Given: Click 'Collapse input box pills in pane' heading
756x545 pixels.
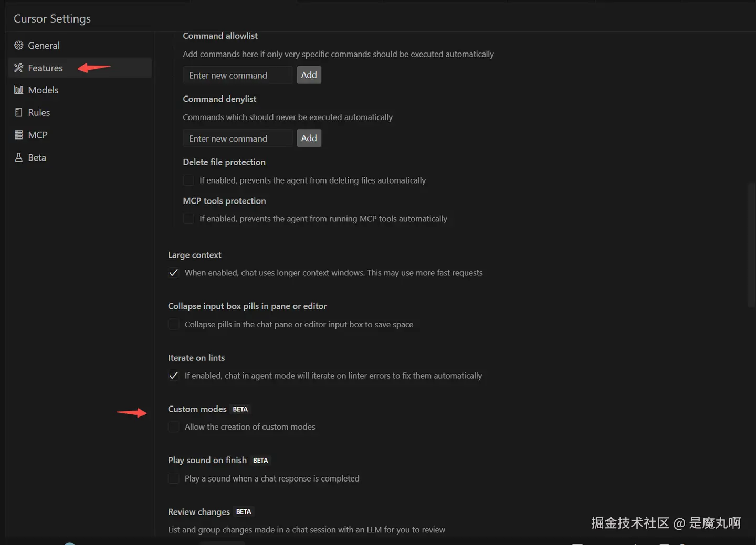Looking at the screenshot, I should pyautogui.click(x=247, y=306).
